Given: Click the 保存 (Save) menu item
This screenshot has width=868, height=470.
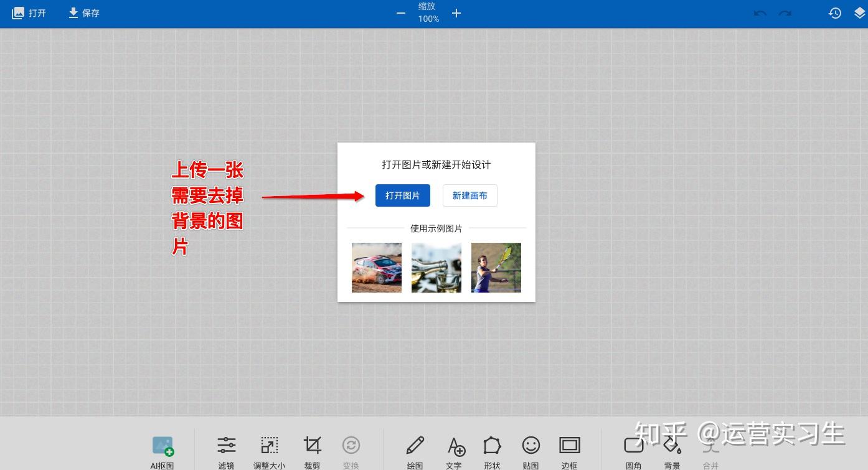Looking at the screenshot, I should click(x=83, y=12).
